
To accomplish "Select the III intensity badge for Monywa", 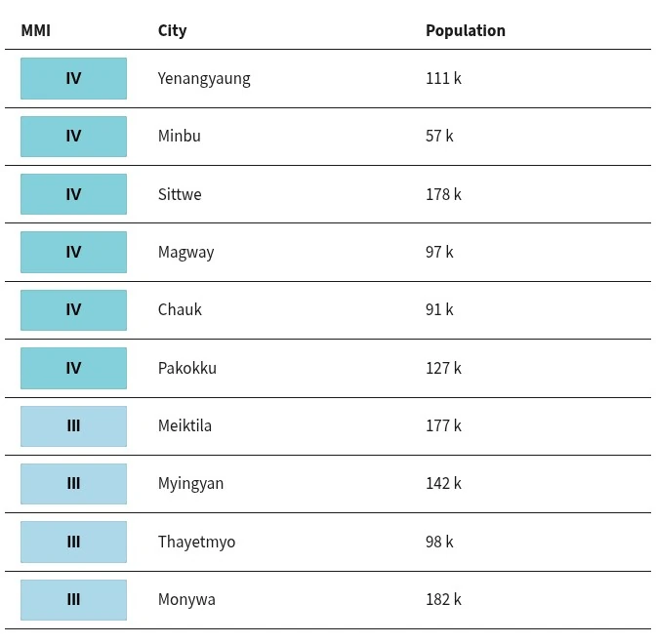I will click(x=73, y=600).
